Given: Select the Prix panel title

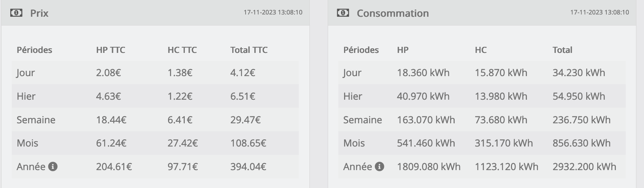Looking at the screenshot, I should coord(39,13).
